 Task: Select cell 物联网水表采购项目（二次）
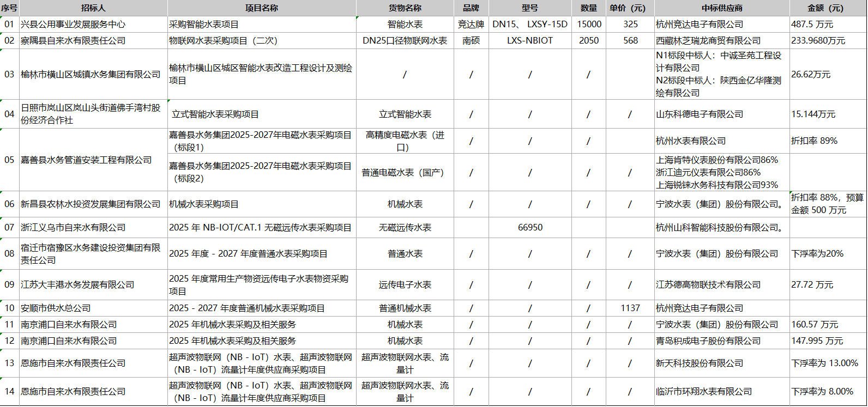point(262,41)
